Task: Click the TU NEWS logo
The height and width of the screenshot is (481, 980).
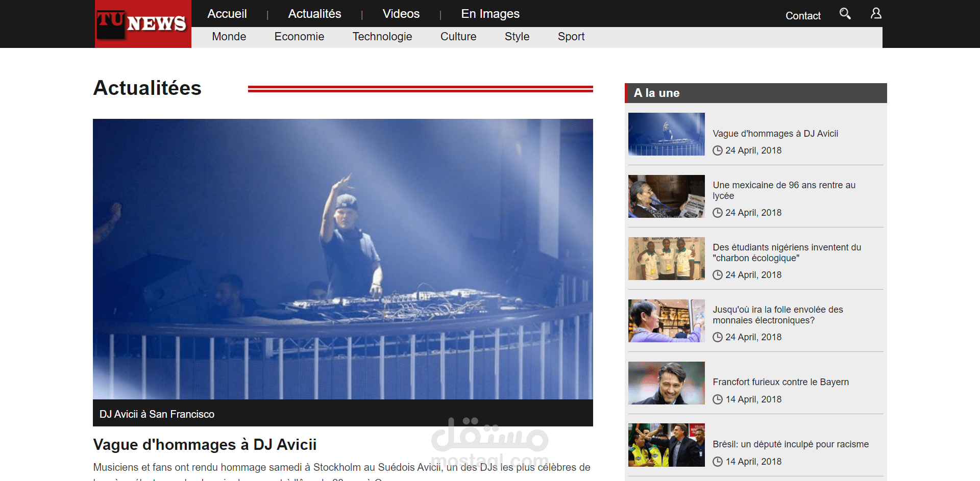Action: (143, 24)
